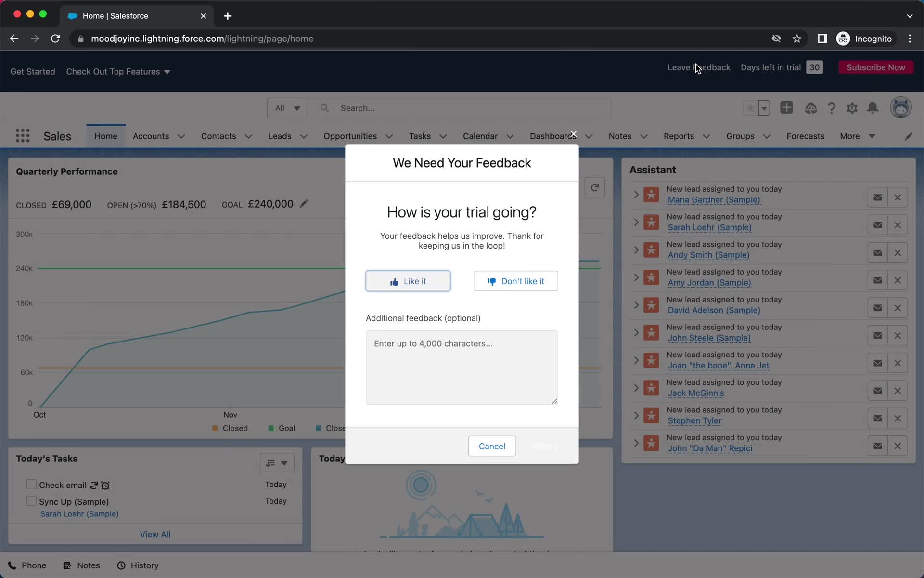Check the Sync Up (Sample) task checkbox

coord(31,501)
